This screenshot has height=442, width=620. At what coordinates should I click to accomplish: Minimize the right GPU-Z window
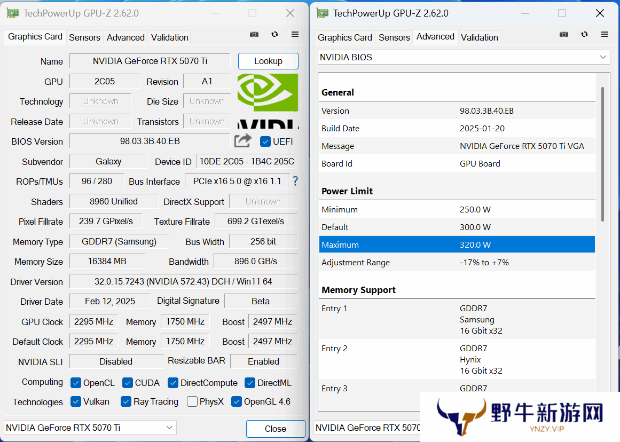coord(525,13)
